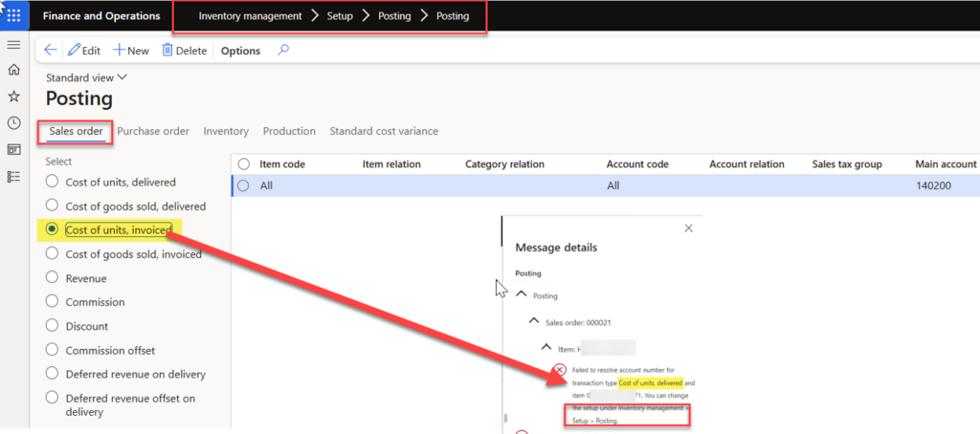Go to Home in left sidebar
This screenshot has width=980, height=434.
click(x=13, y=70)
